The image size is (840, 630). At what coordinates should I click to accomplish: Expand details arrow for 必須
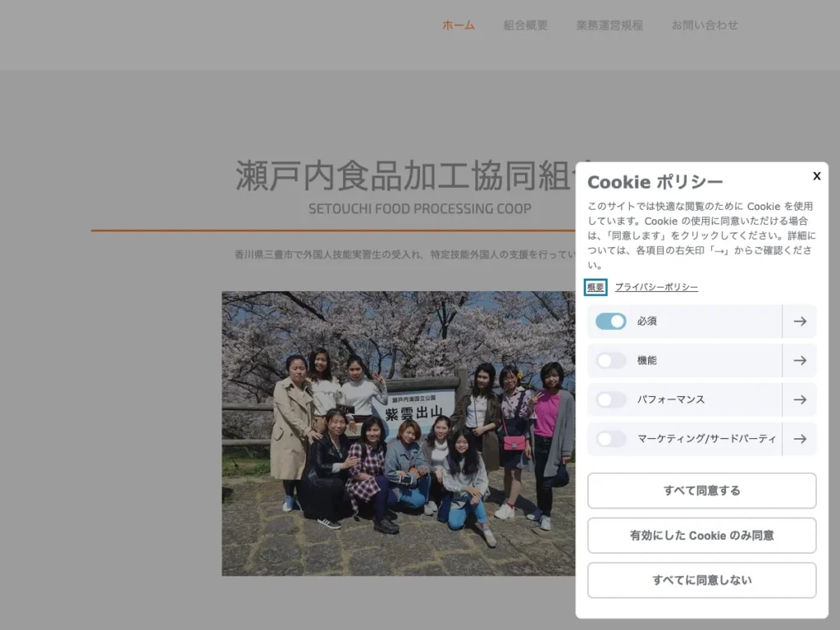click(800, 322)
